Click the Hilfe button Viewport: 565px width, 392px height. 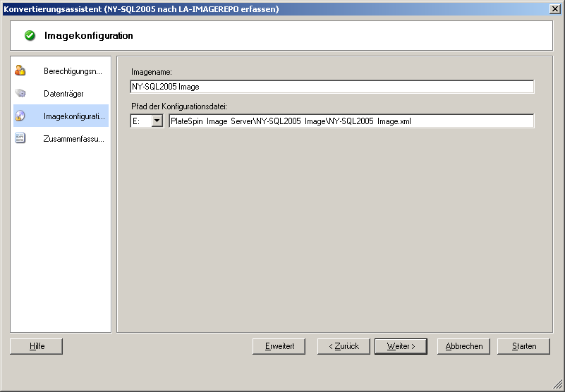37,346
